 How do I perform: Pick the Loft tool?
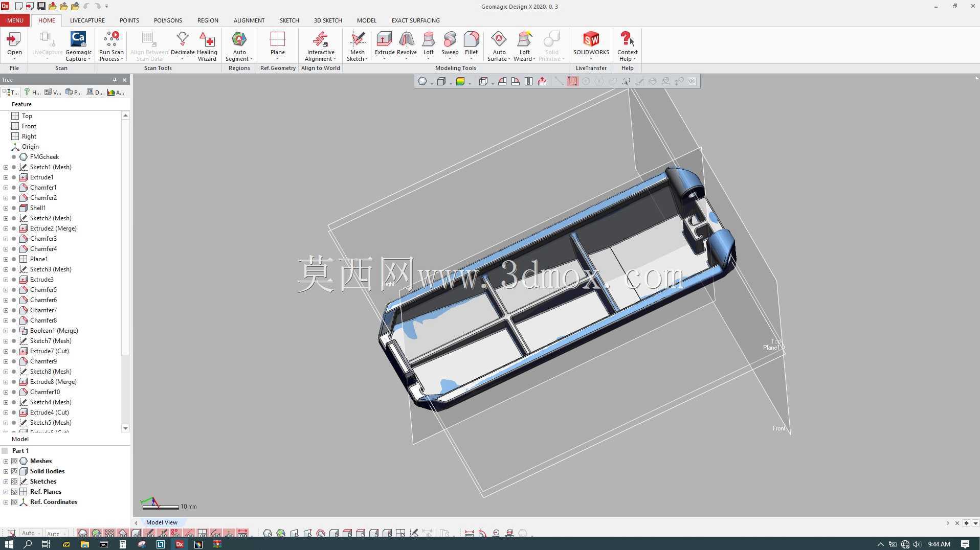pyautogui.click(x=429, y=45)
